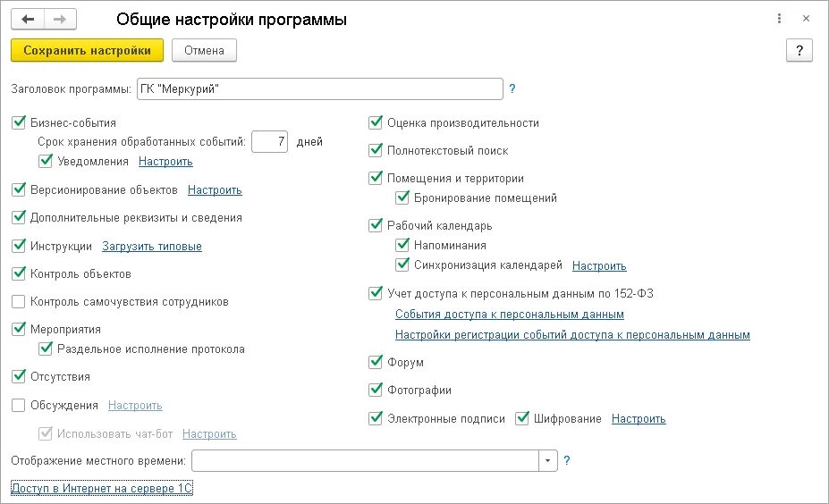The width and height of the screenshot is (829, 504).
Task: Enable Контроль самочувствия сотрудников checkbox
Action: tap(19, 302)
